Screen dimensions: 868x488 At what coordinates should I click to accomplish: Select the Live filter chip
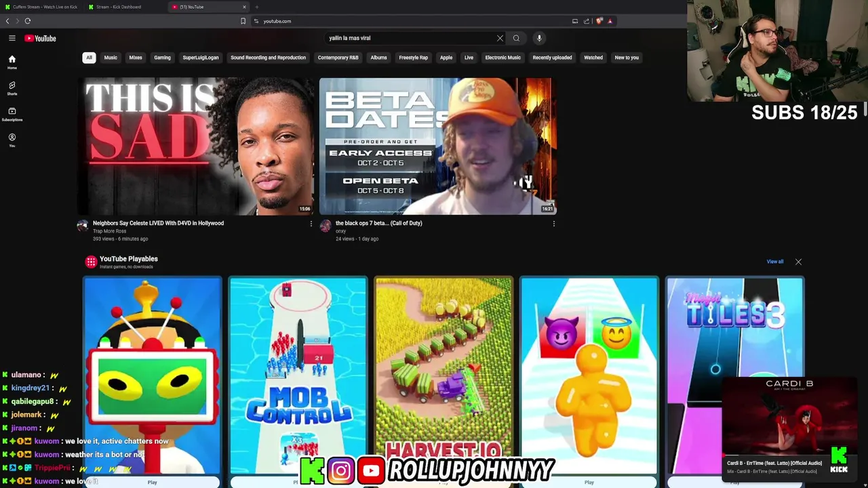[x=469, y=58]
